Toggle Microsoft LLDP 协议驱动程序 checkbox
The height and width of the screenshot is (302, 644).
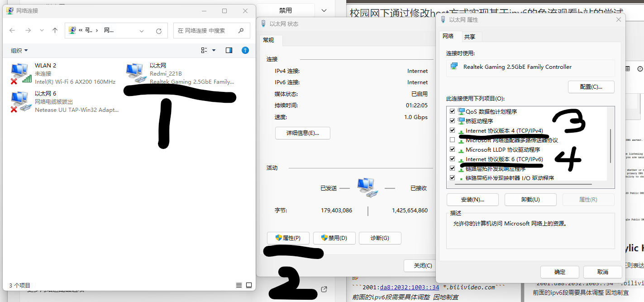[x=452, y=149]
